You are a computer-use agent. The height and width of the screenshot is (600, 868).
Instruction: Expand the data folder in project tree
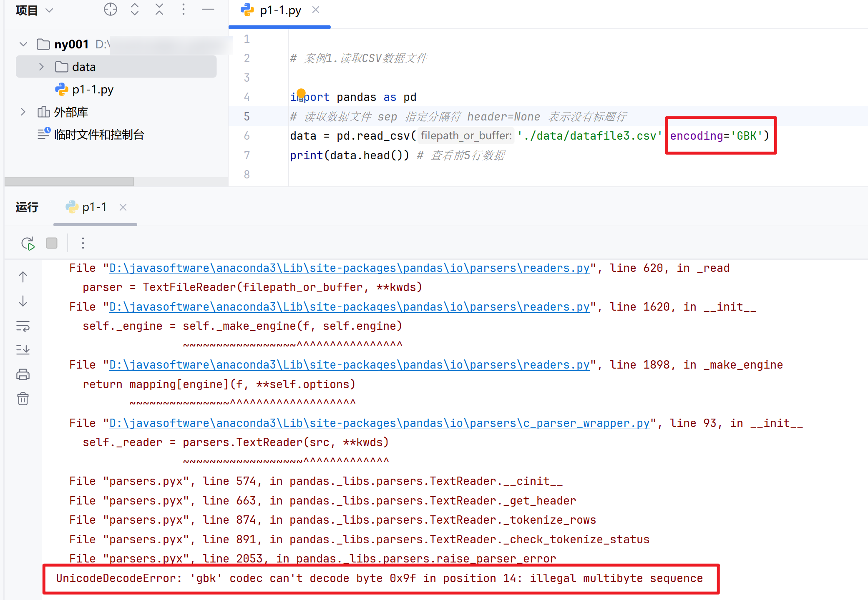(41, 67)
